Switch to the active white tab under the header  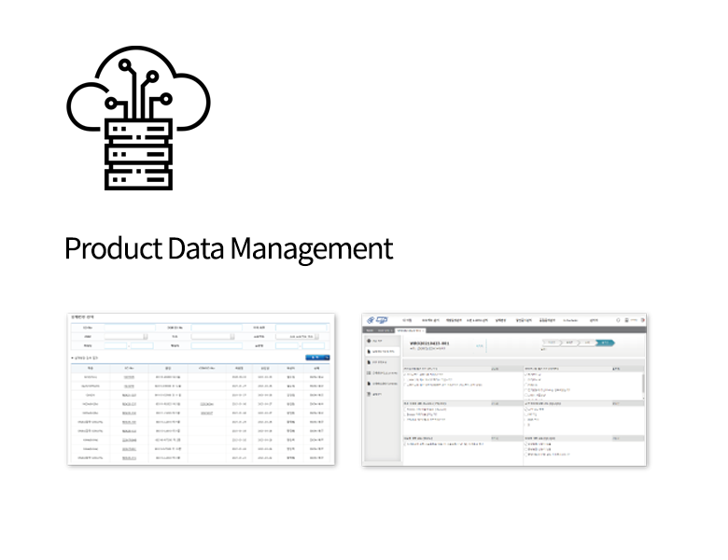[411, 330]
